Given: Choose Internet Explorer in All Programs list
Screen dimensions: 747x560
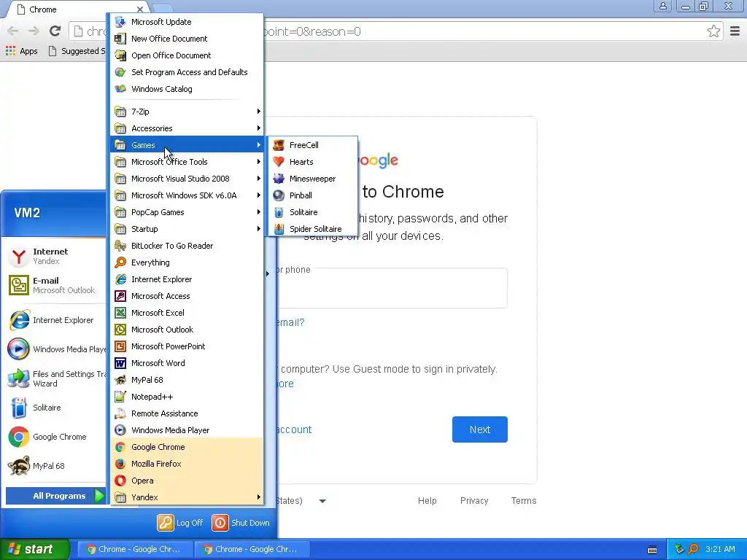Looking at the screenshot, I should [x=187, y=279].
